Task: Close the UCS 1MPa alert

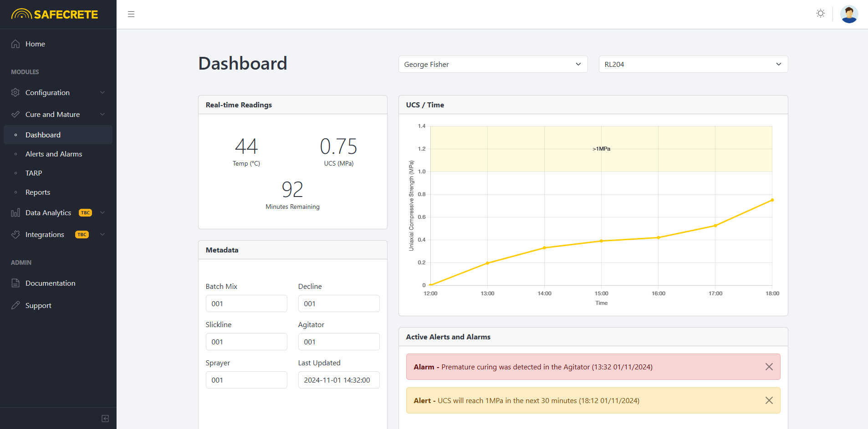Action: [x=769, y=401]
